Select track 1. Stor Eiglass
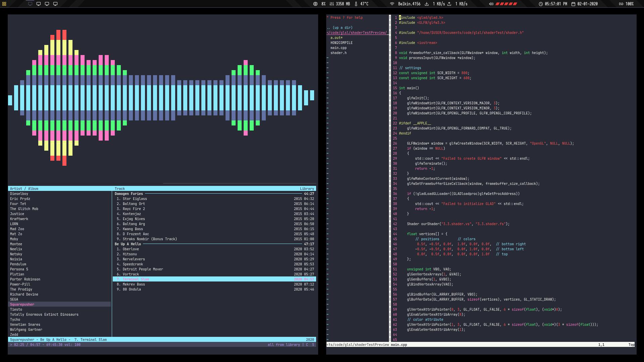Image resolution: width=644 pixels, height=362 pixels. 214,199
